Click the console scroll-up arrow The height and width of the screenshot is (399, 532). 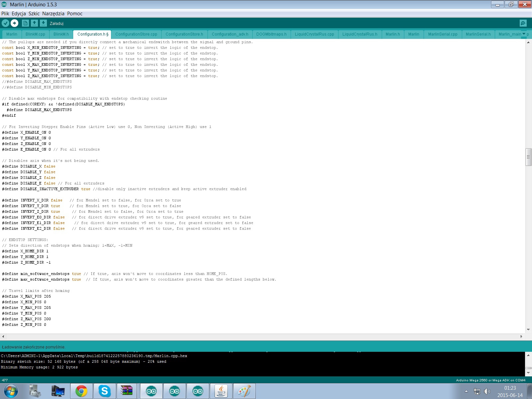528,355
